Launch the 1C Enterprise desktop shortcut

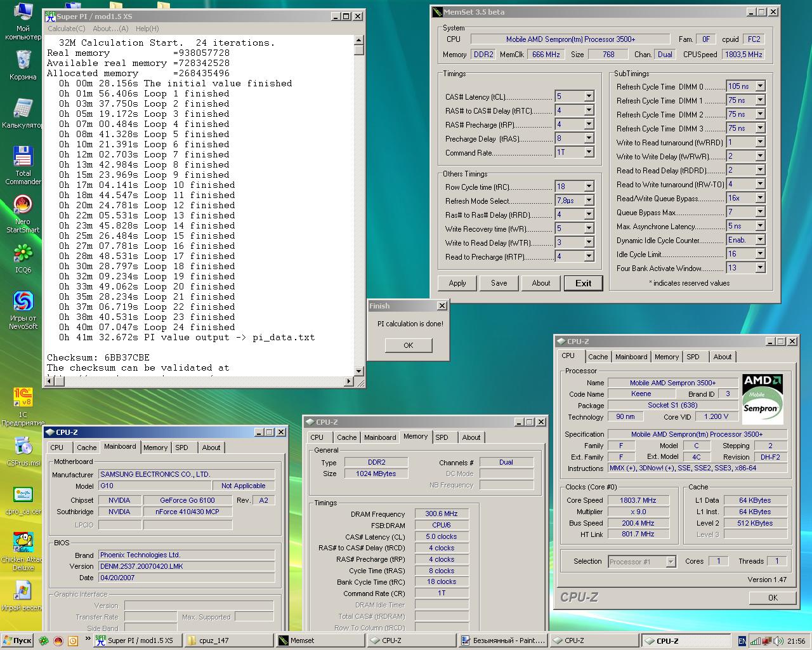click(x=23, y=407)
